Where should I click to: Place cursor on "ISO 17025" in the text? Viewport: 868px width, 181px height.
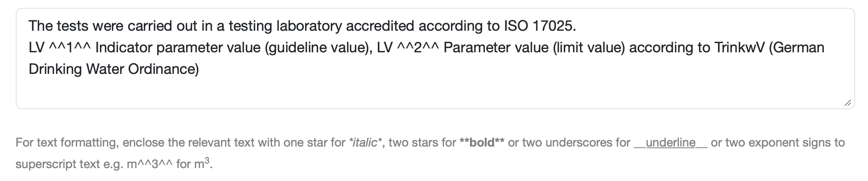539,26
